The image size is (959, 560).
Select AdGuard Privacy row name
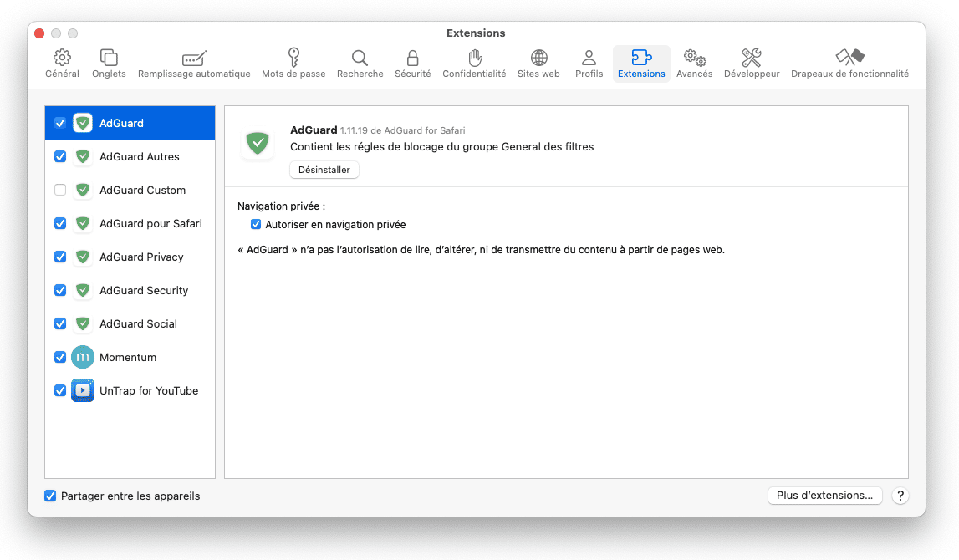click(x=141, y=257)
